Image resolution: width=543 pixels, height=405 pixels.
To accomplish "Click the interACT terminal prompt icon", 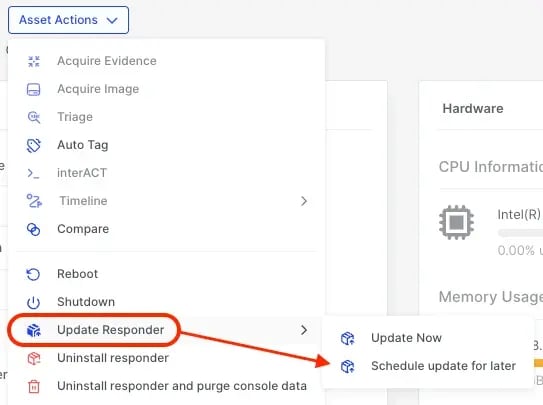I will pyautogui.click(x=34, y=173).
